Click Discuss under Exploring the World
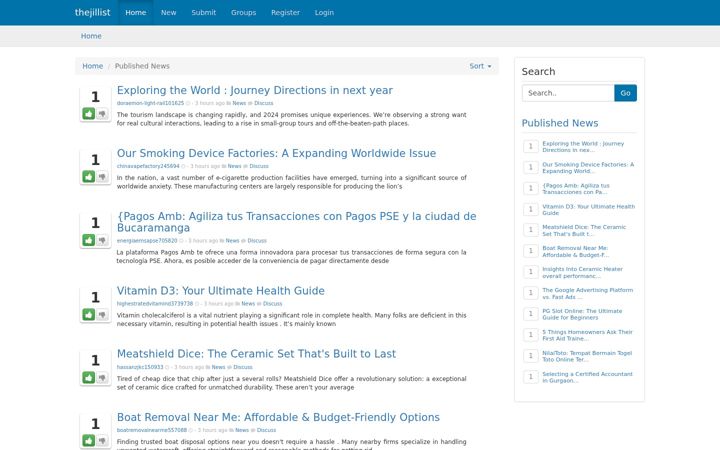 click(x=264, y=103)
